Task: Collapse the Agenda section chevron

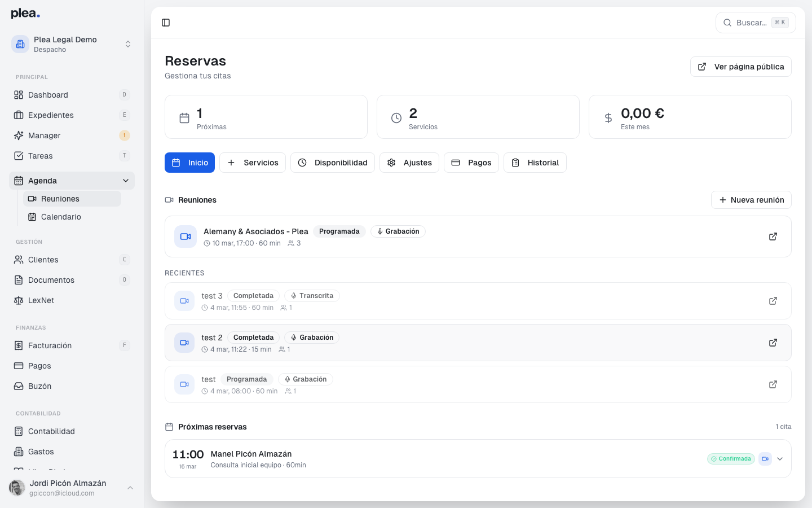Action: click(x=125, y=181)
